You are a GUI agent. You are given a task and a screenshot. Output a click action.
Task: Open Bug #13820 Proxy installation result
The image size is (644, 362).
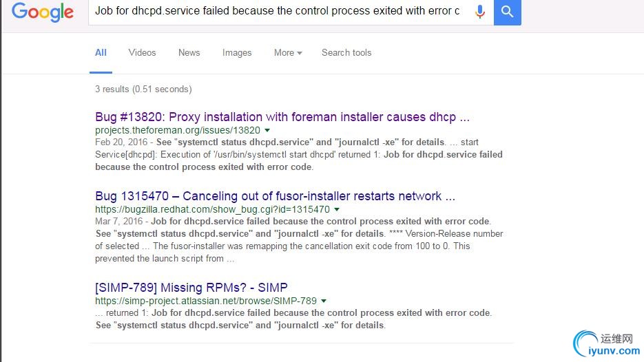282,117
